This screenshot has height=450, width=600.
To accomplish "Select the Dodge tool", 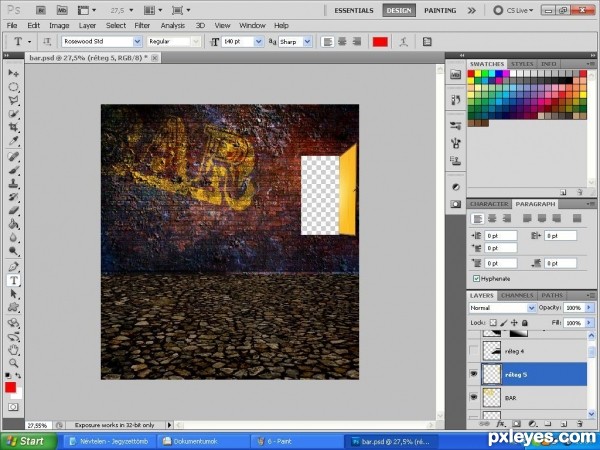I will (13, 251).
